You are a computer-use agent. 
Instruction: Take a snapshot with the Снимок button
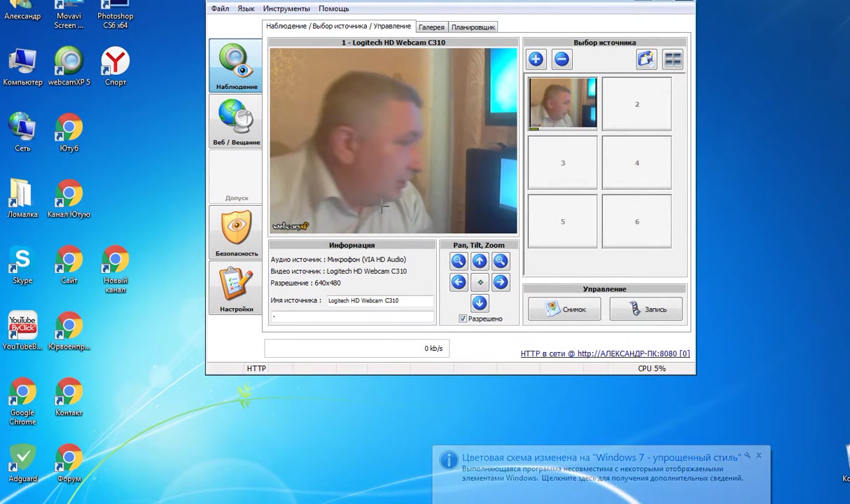[x=564, y=309]
